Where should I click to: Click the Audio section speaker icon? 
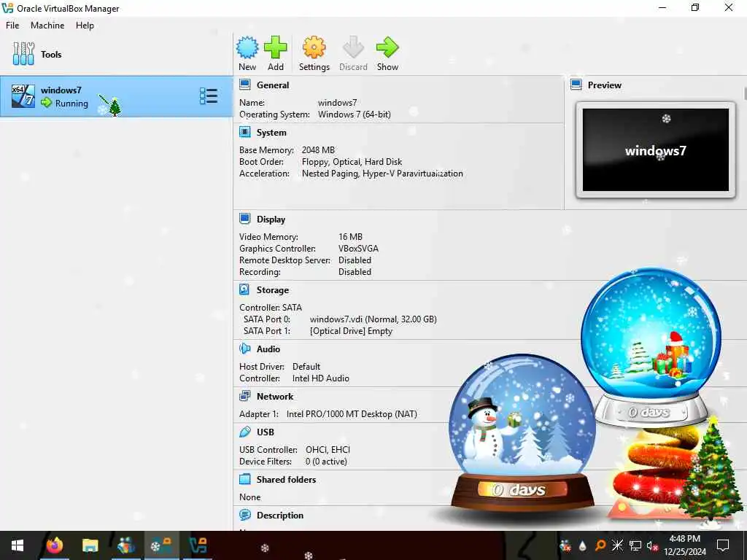point(245,349)
